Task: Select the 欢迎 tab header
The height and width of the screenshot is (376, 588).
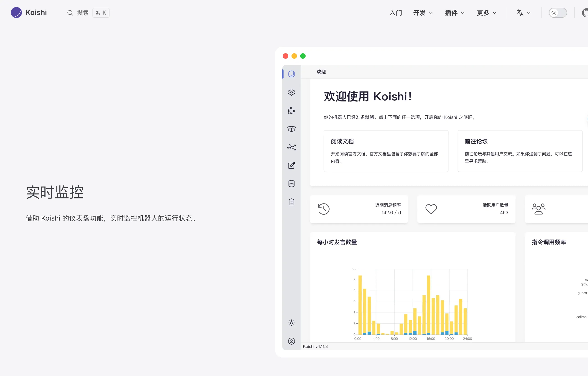Action: [x=321, y=72]
